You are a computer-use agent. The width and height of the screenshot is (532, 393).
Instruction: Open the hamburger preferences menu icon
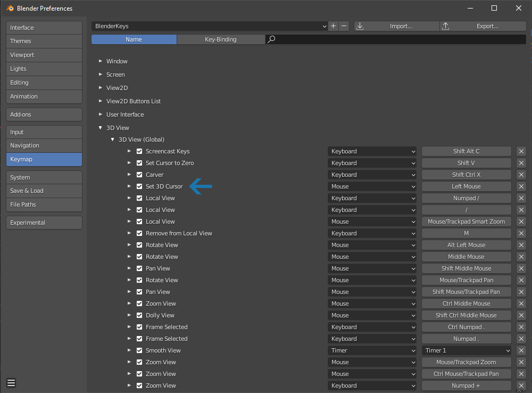[11, 383]
